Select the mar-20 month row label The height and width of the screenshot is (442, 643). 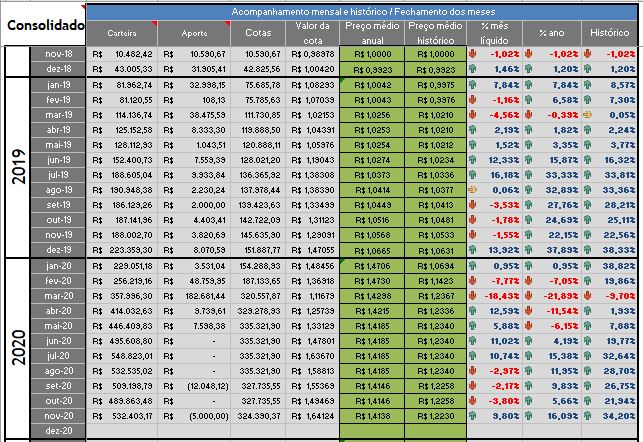tap(58, 296)
